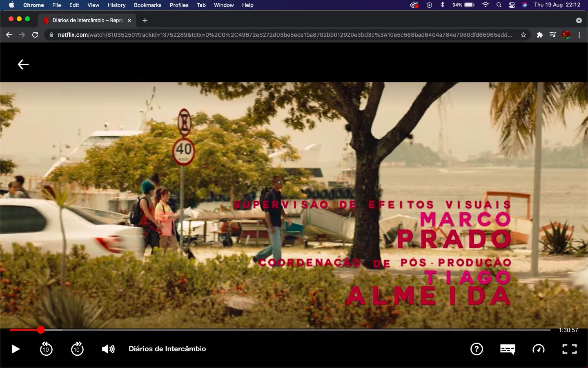588x368 pixels.
Task: Open the History menu
Action: click(x=116, y=5)
